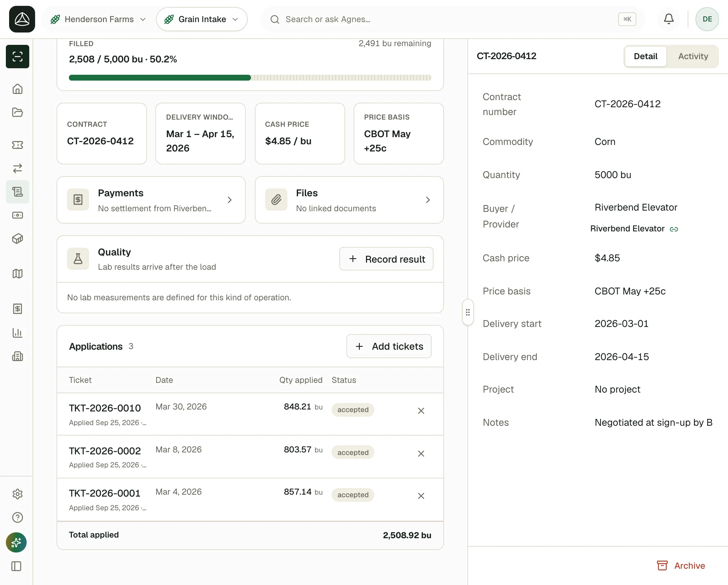Expand the Henderson Farms dropdown
This screenshot has height=585, width=728.
point(98,19)
